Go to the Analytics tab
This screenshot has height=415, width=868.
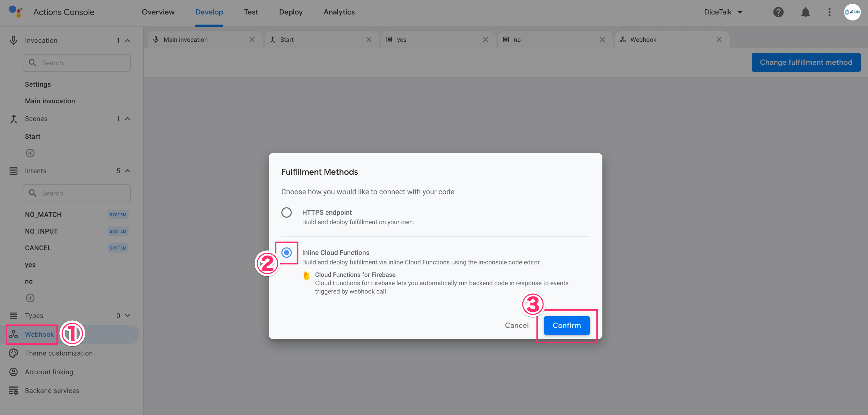click(339, 12)
